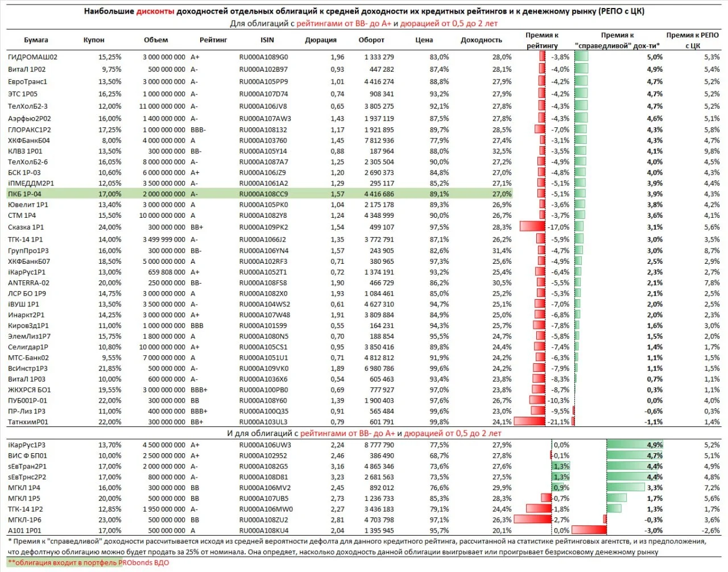The height and width of the screenshot is (572, 728).
Task: Select the "МГКЛ 1Р4" bond name
Action: click(24, 488)
